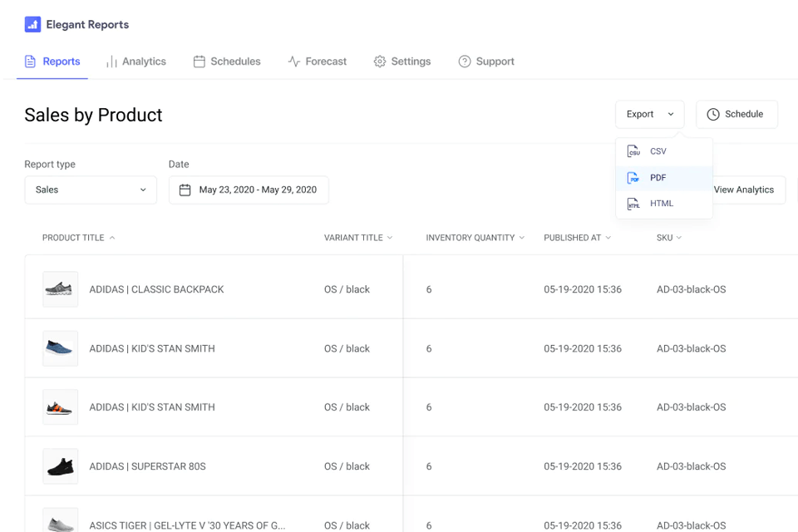Collapse the Export dropdown button
Image resolution: width=798 pixels, height=532 pixels.
(649, 114)
